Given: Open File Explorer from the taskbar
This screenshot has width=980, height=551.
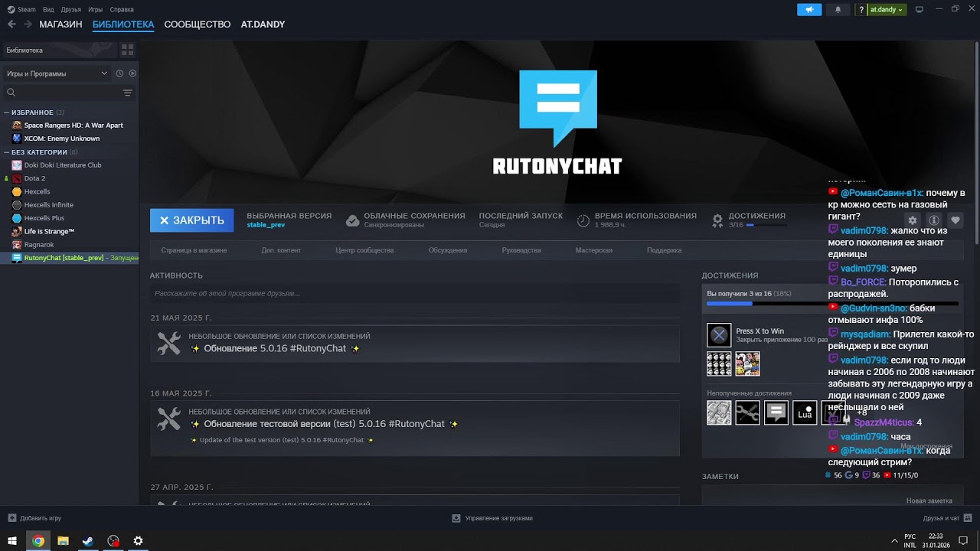Looking at the screenshot, I should pyautogui.click(x=64, y=540).
